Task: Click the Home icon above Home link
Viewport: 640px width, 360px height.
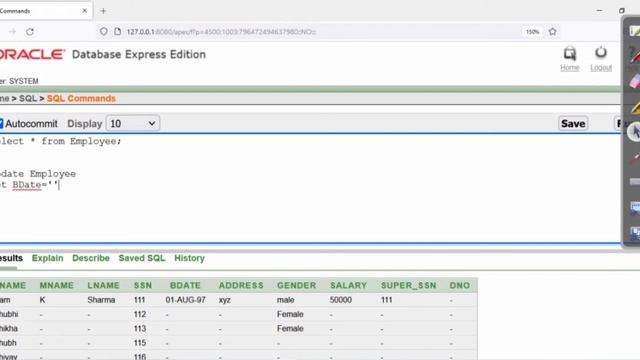Action: tap(570, 53)
